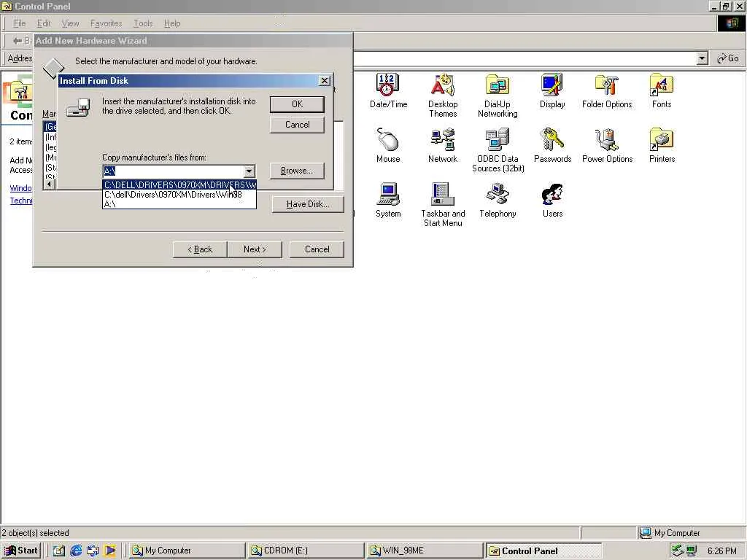This screenshot has height=560, width=747.
Task: Click the Start button
Action: pos(21,551)
